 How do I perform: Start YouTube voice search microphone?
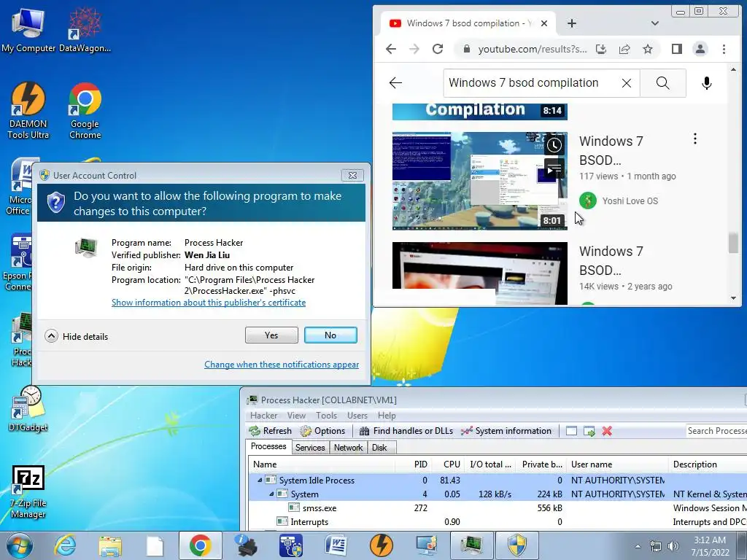coord(706,83)
